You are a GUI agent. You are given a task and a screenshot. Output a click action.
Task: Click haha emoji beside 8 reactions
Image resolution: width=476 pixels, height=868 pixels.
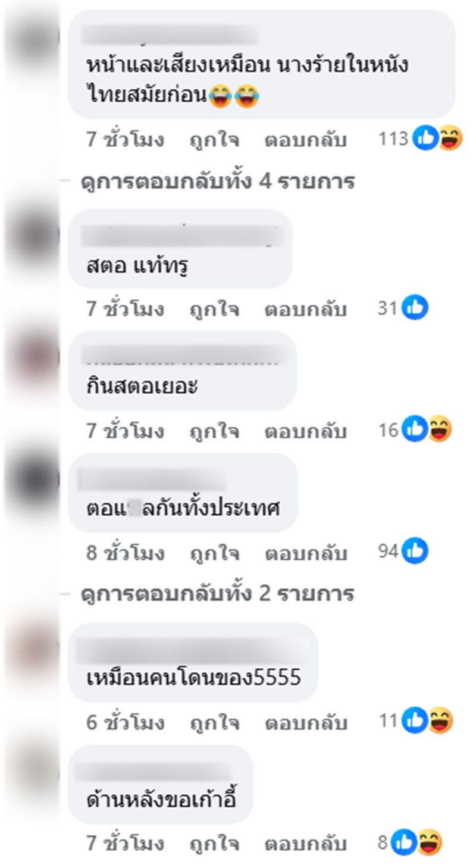tap(428, 842)
